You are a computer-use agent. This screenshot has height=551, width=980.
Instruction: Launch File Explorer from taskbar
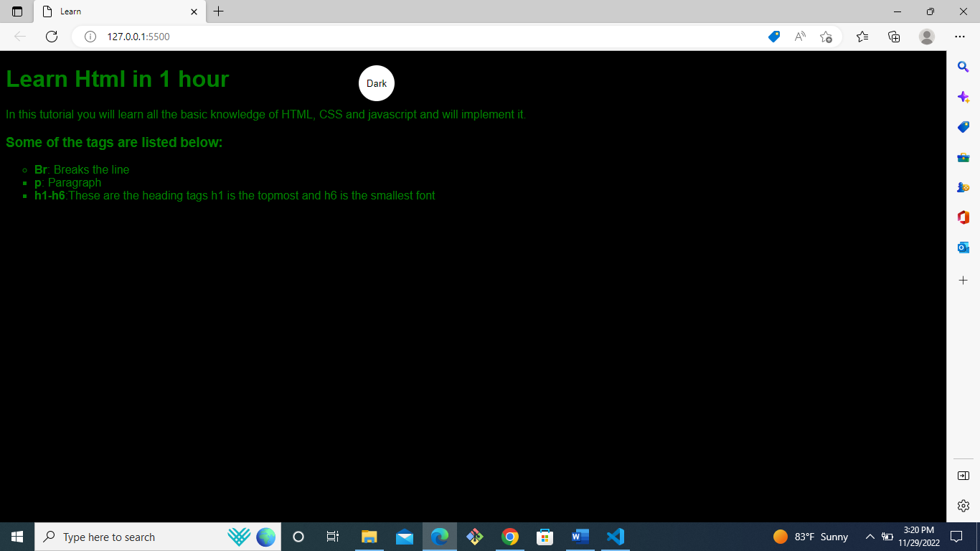pyautogui.click(x=369, y=537)
